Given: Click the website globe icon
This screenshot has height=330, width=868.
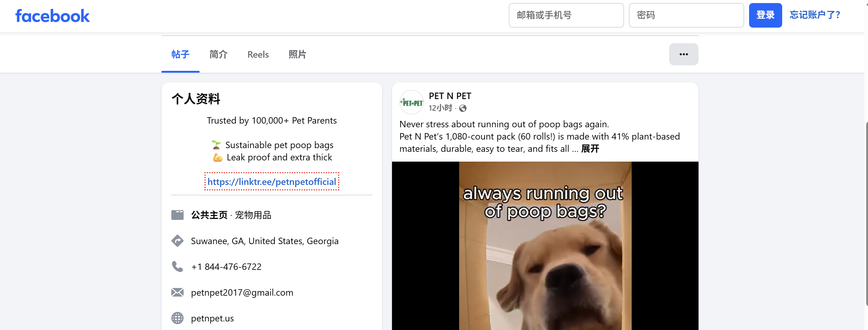Looking at the screenshot, I should pos(177,318).
